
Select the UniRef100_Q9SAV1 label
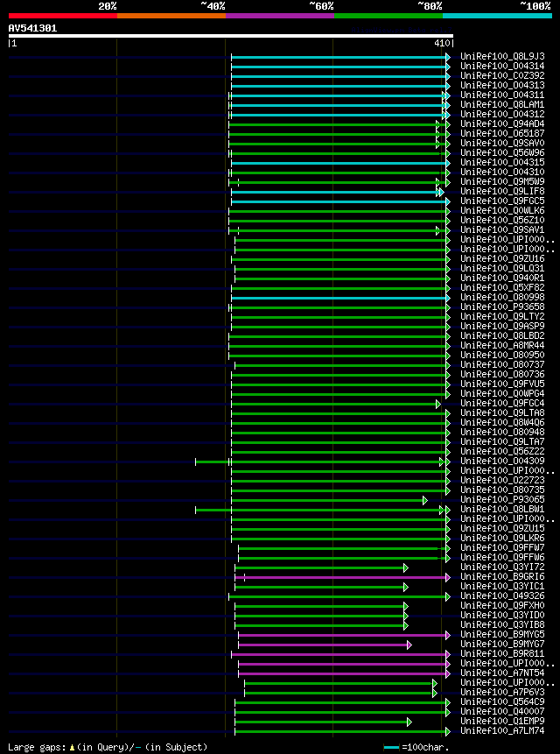[x=502, y=229]
